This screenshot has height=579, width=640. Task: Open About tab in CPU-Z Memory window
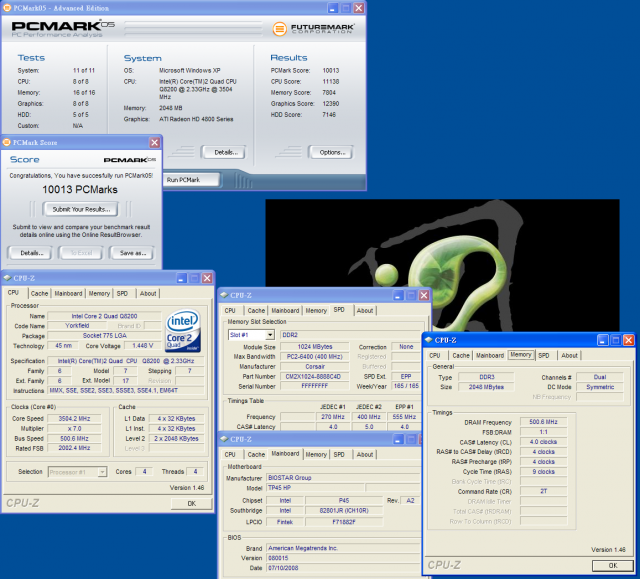coord(569,355)
